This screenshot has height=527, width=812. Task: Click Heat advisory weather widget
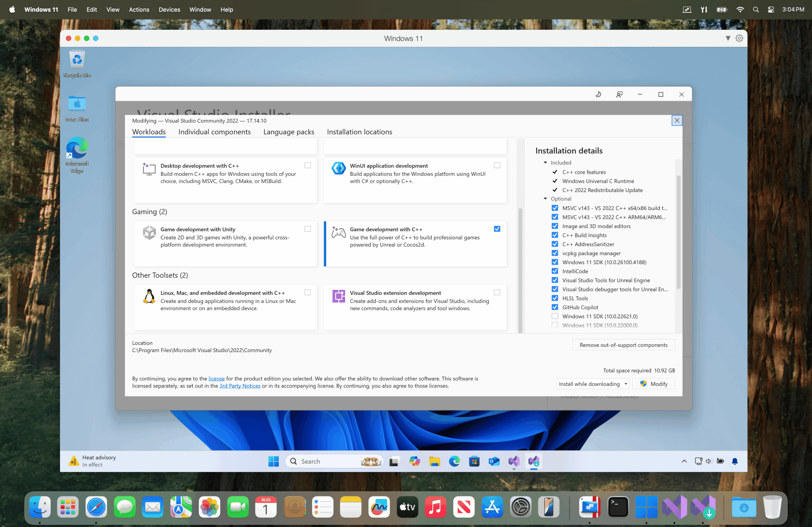tap(92, 461)
